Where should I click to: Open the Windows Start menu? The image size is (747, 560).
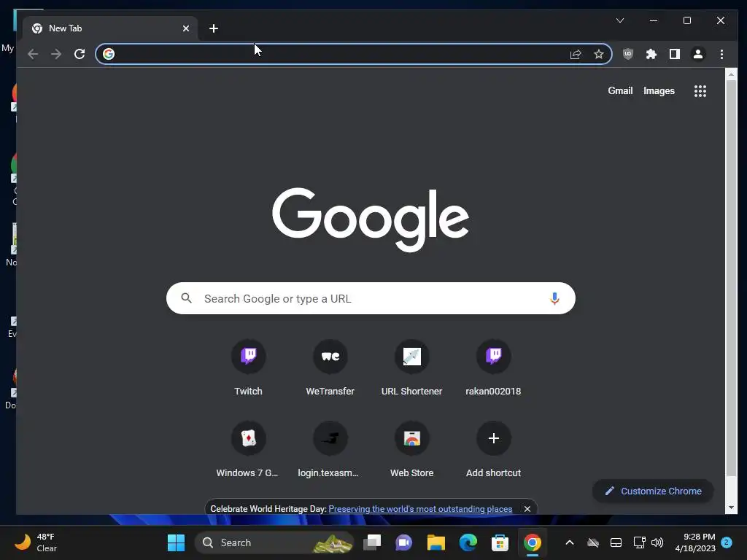tap(176, 542)
